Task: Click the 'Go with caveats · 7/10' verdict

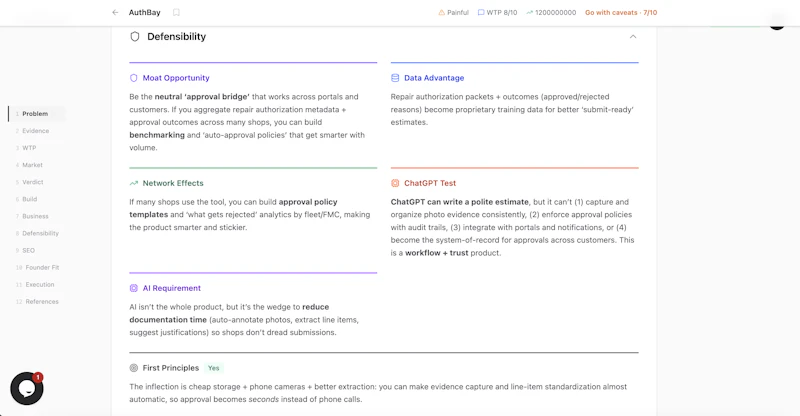Action: (621, 12)
